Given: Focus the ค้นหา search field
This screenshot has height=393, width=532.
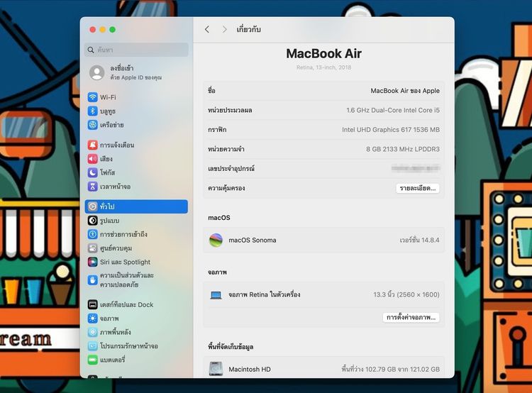Looking at the screenshot, I should [x=136, y=50].
